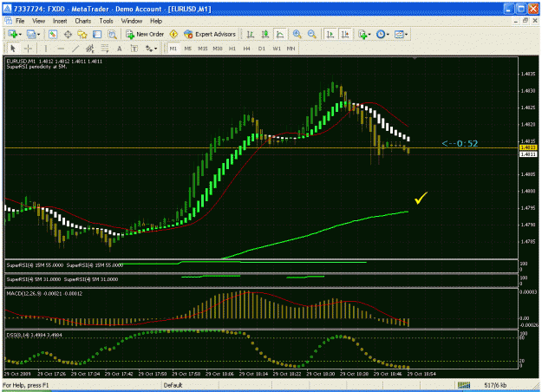This screenshot has width=542, height=392.
Task: Switch to M30 timeframe
Action: [x=218, y=49]
